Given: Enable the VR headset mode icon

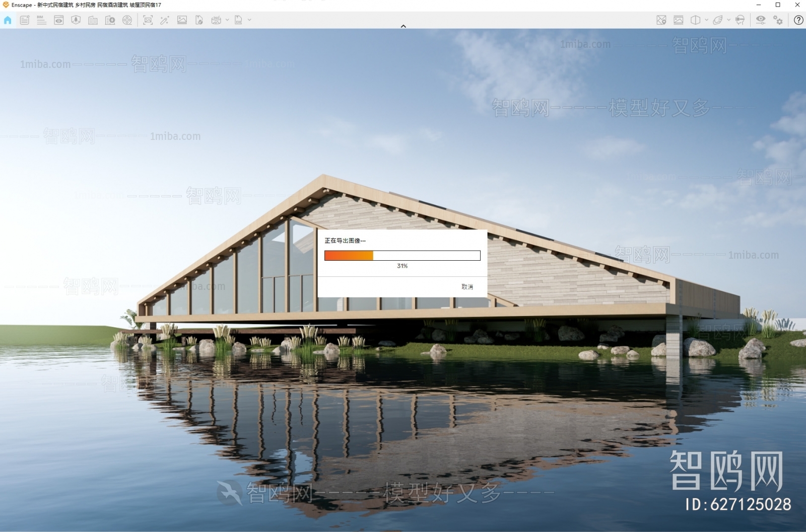Looking at the screenshot, I should pos(740,20).
